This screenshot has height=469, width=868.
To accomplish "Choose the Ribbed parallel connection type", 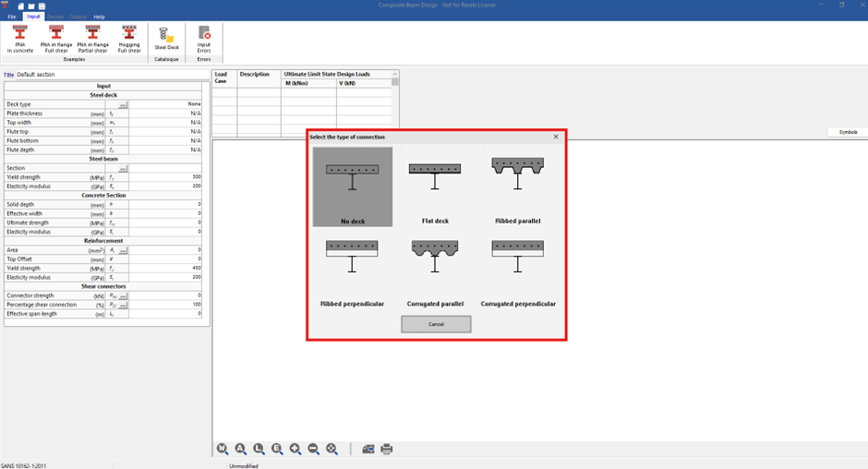I will [x=518, y=186].
